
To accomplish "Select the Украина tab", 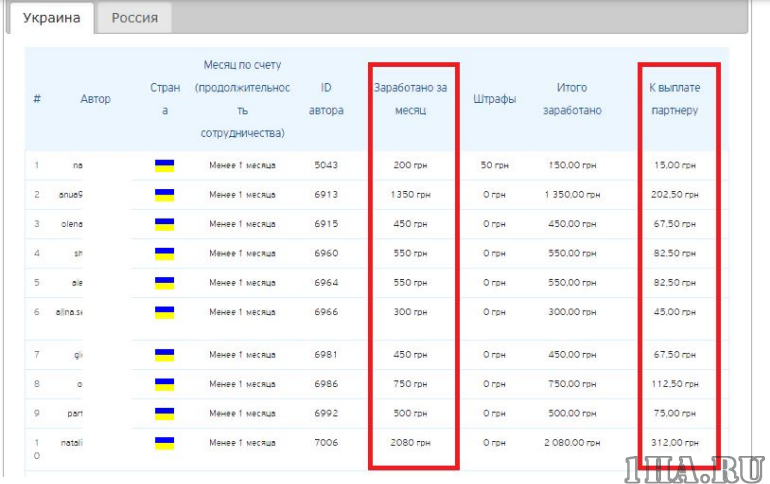I will [x=51, y=18].
